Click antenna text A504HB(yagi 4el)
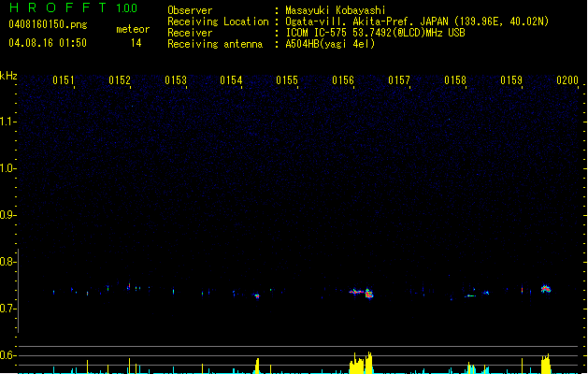This screenshot has height=374, width=588. point(330,44)
